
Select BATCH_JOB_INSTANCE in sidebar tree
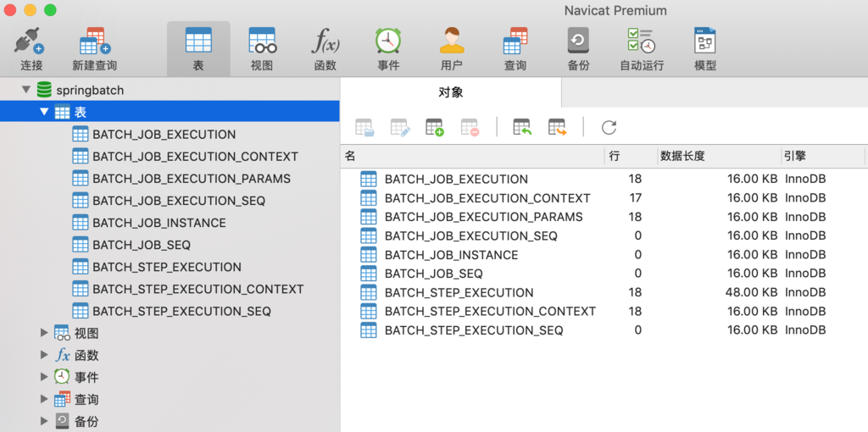click(159, 223)
